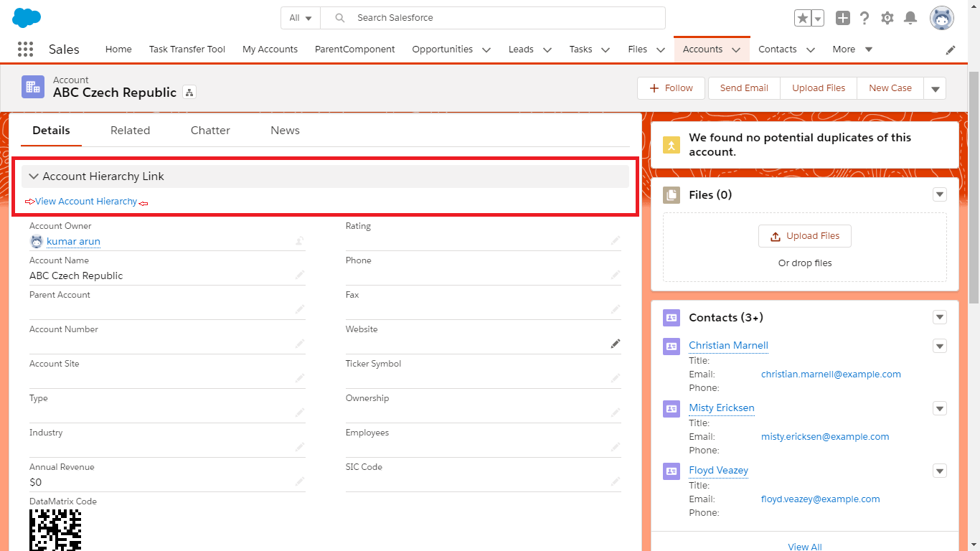Open the More navigation dropdown
Image resolution: width=980 pixels, height=551 pixels.
coord(852,50)
